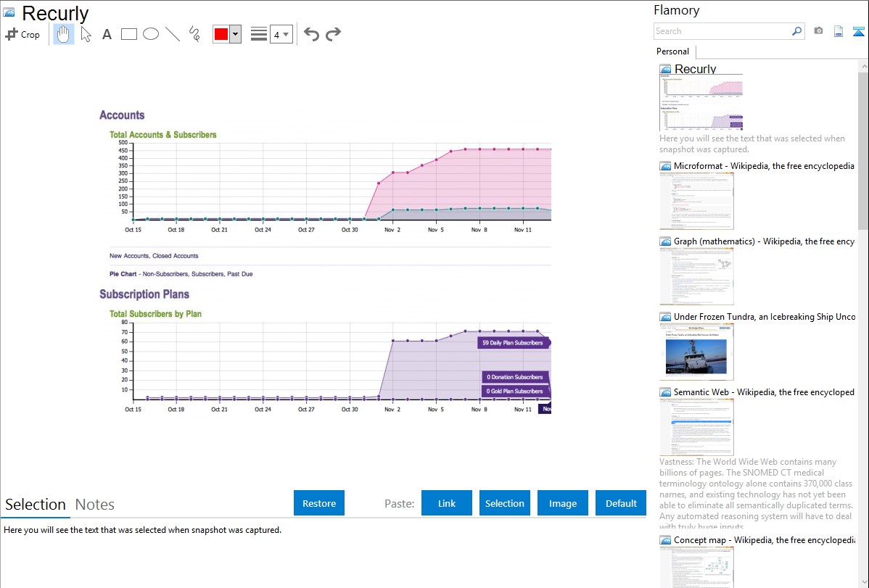Click the Recurly title in sidebar list
Image resolution: width=869 pixels, height=588 pixels.
click(x=695, y=69)
